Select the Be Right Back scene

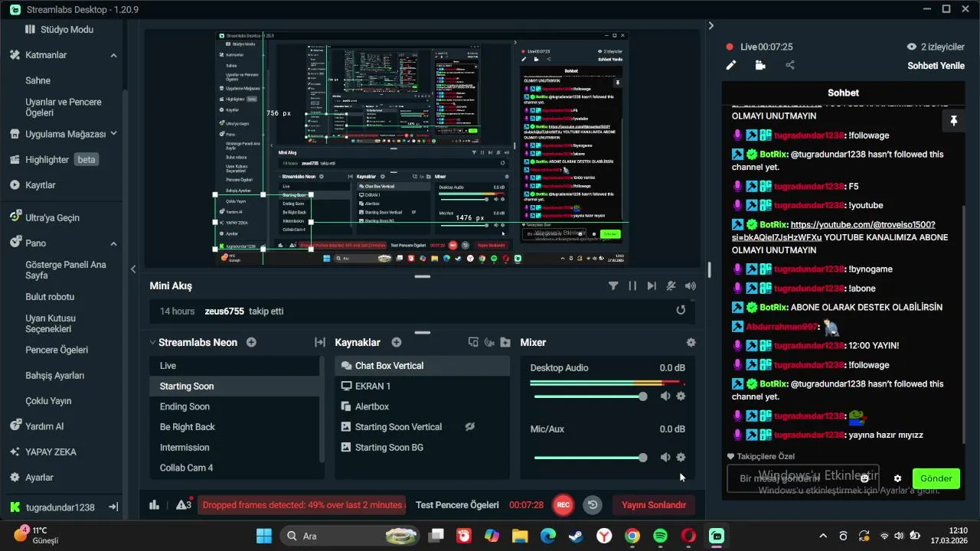234,427
